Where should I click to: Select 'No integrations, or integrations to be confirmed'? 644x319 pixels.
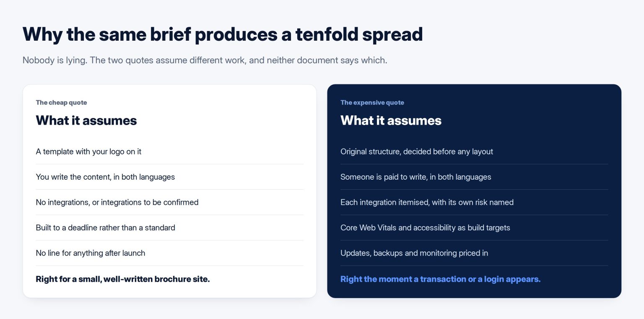[117, 202]
